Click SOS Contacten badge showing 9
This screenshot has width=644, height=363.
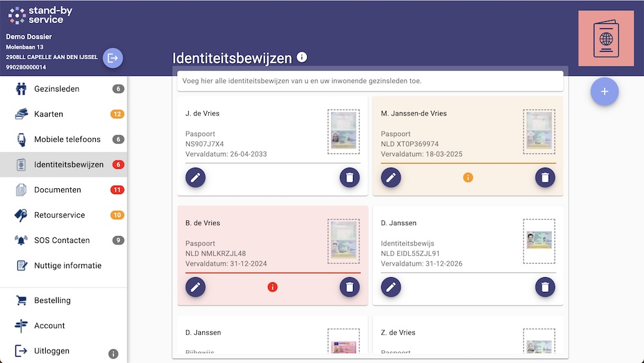[118, 240]
